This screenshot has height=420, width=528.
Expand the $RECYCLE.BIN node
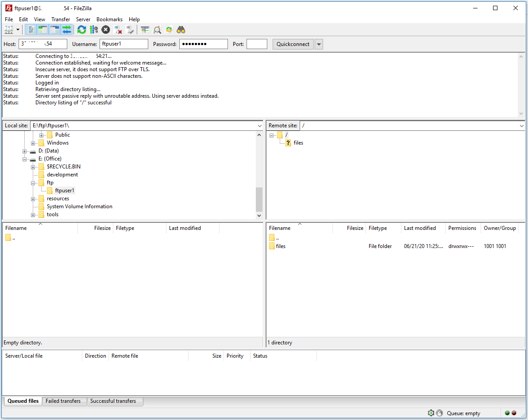pyautogui.click(x=33, y=167)
